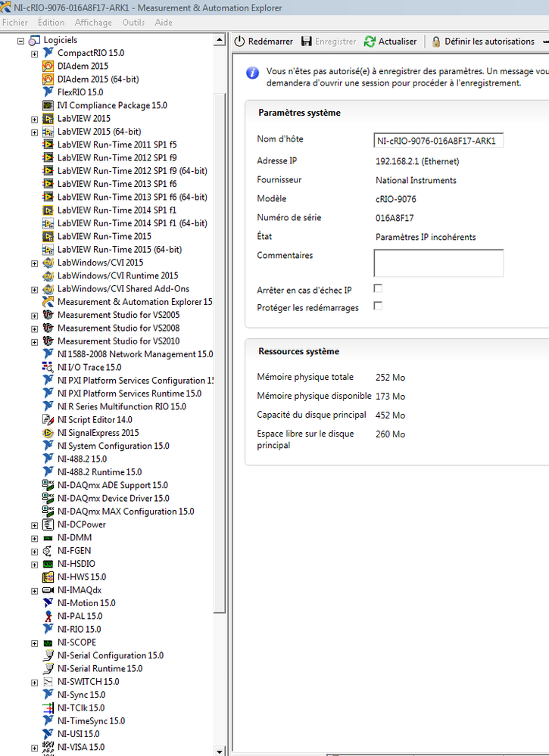Click the CompactRIO 15.0 icon
549x756 pixels.
[48, 52]
